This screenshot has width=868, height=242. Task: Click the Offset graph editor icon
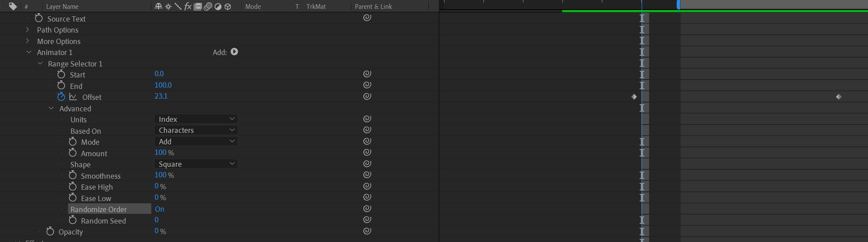[x=73, y=97]
